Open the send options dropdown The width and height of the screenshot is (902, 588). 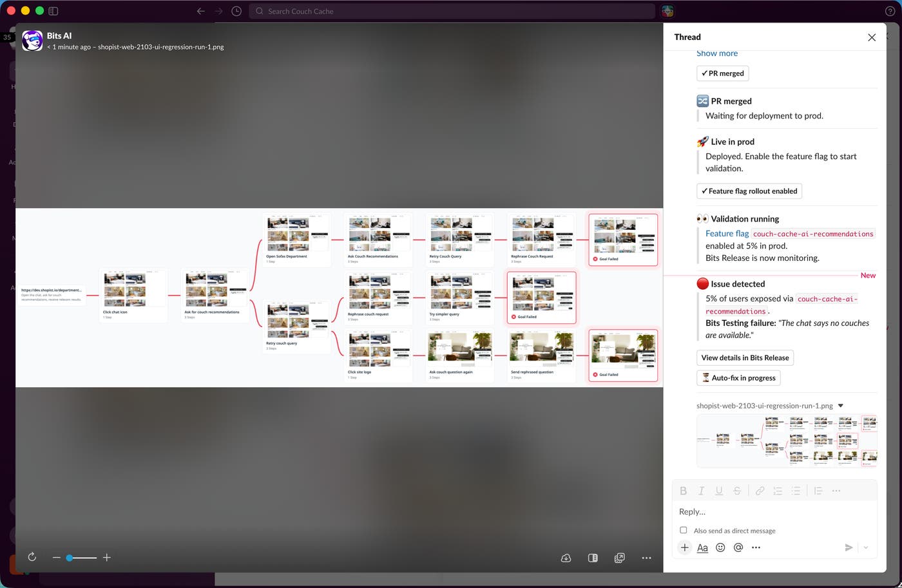point(866,547)
